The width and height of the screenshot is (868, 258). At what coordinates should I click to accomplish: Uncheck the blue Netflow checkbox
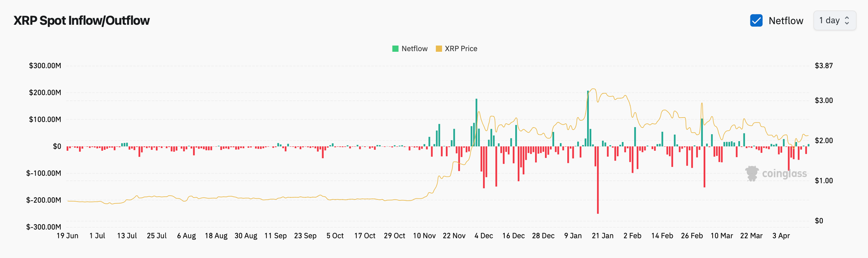pyautogui.click(x=756, y=20)
